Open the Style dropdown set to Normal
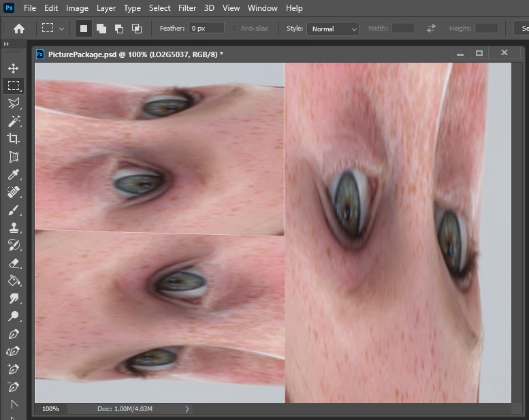Screen dimensions: 529x420 (x=333, y=29)
